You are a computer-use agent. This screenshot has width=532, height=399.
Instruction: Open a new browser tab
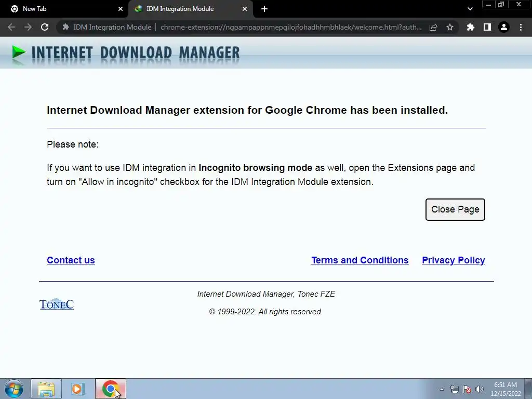264,9
